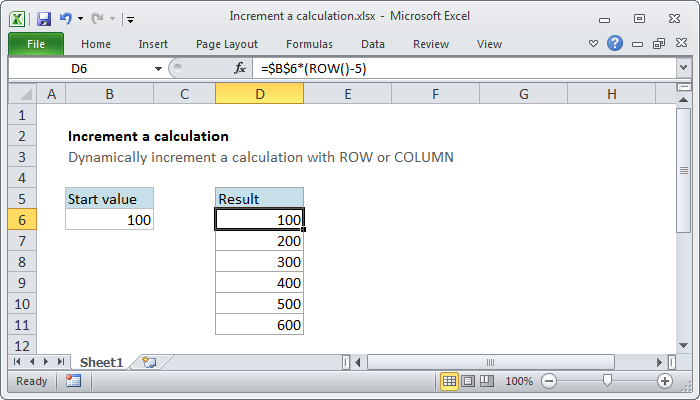Image resolution: width=700 pixels, height=400 pixels.
Task: Open Excel Help question mark icon
Action: point(615,43)
